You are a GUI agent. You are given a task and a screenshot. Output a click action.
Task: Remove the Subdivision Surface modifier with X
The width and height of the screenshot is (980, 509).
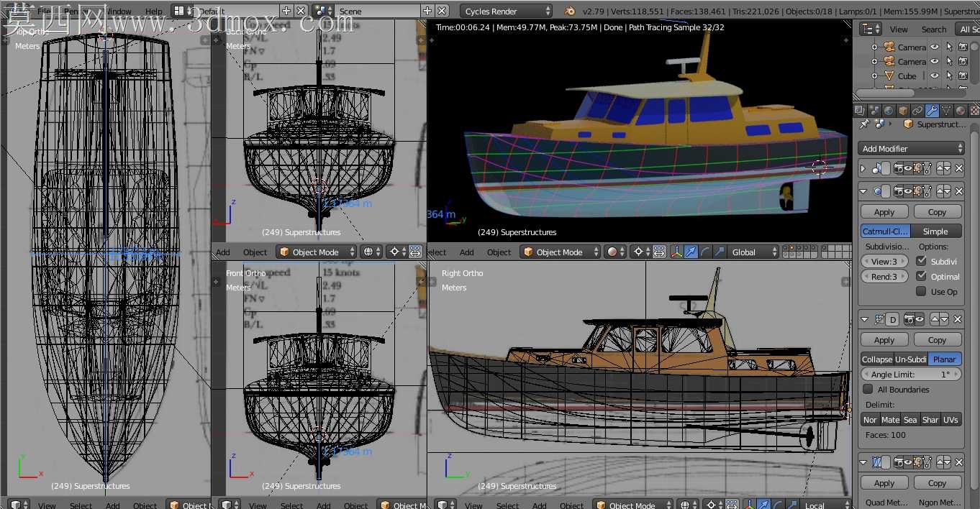pyautogui.click(x=959, y=191)
